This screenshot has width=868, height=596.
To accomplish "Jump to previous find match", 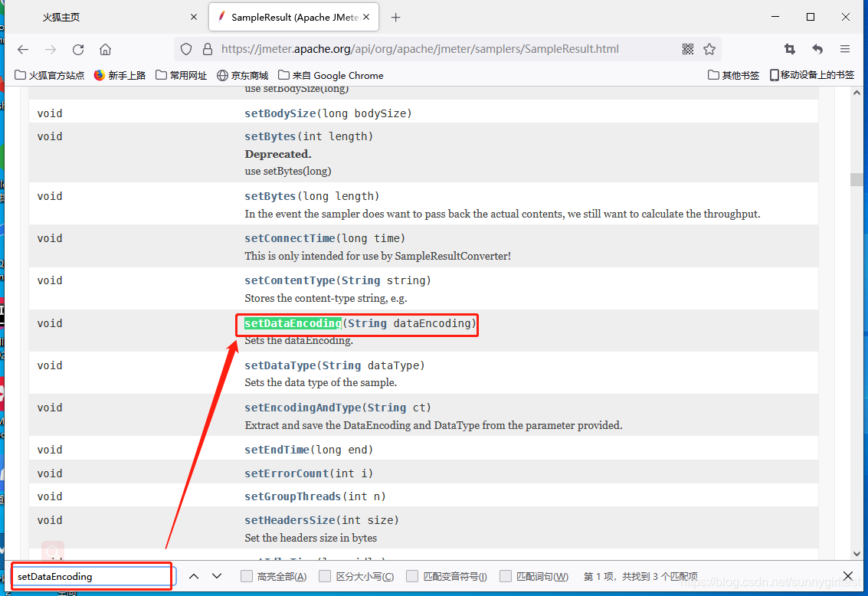I will [x=194, y=576].
